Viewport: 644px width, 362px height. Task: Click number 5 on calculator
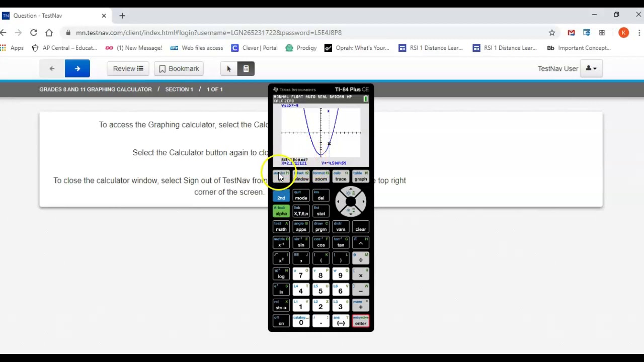(321, 289)
